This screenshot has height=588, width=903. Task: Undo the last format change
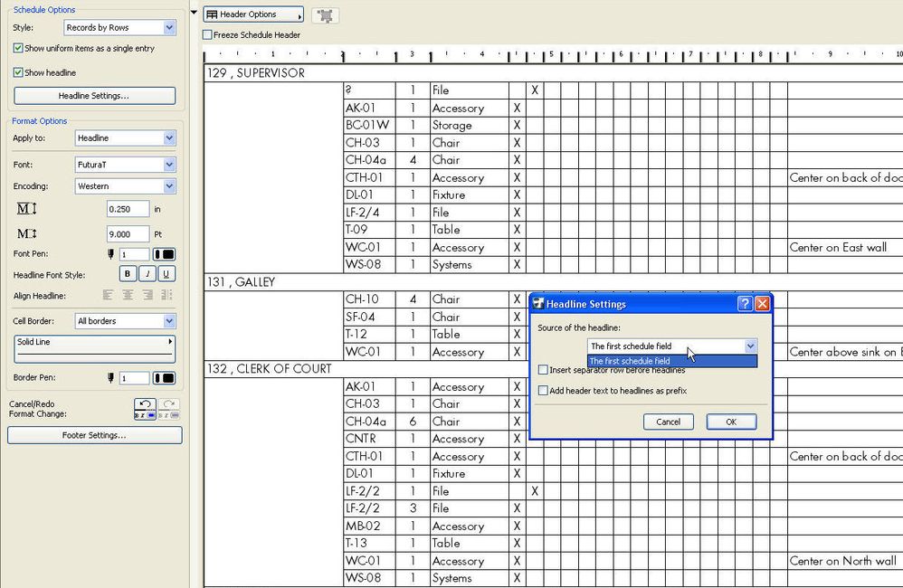[x=147, y=409]
